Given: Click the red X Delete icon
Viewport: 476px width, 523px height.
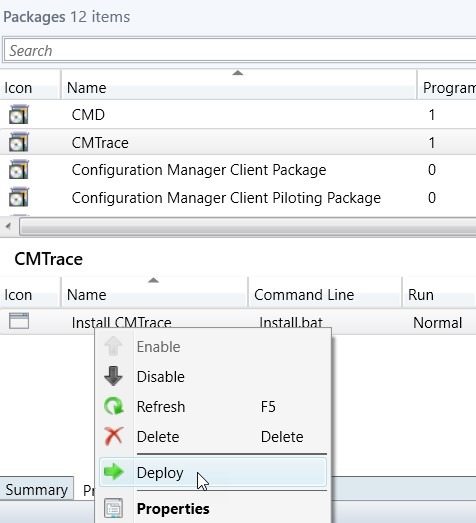Looking at the screenshot, I should [x=114, y=436].
